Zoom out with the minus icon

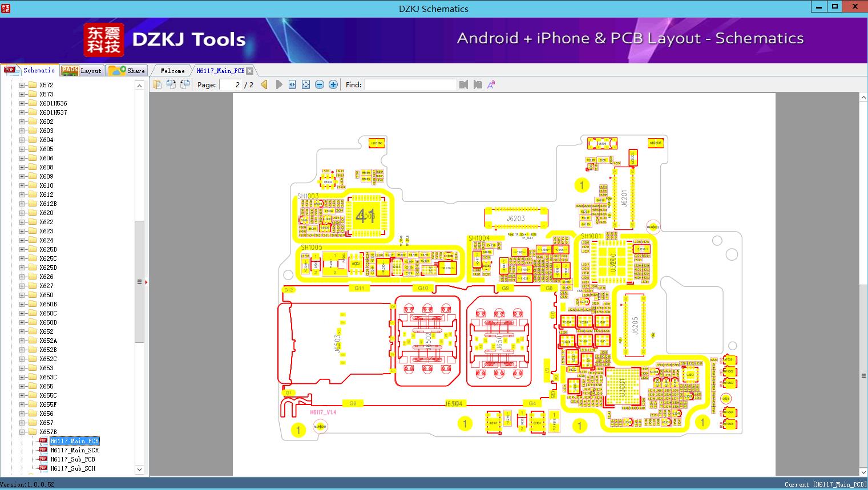click(x=320, y=84)
